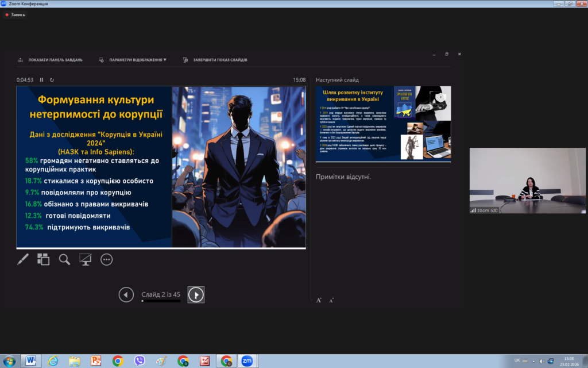
Task: Toggle black screen for the slide show
Action: [86, 259]
